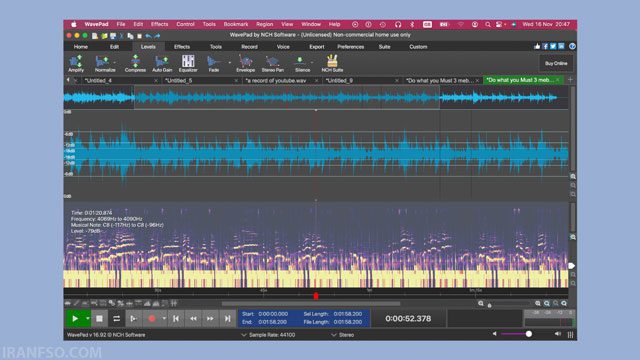Open macOS Spotlight search icon
The image size is (640, 360).
[x=487, y=24]
